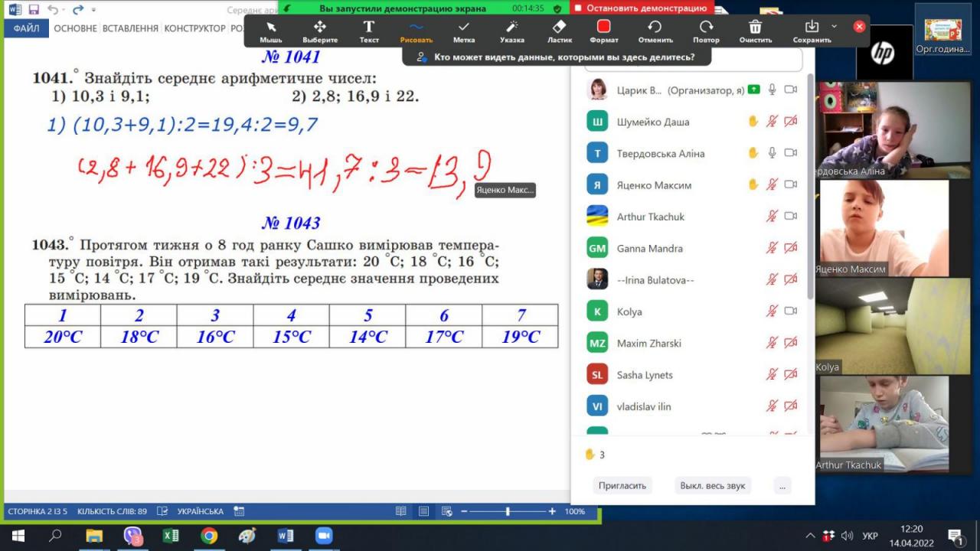
Task: Open the red Формат color swatch
Action: 604,31
